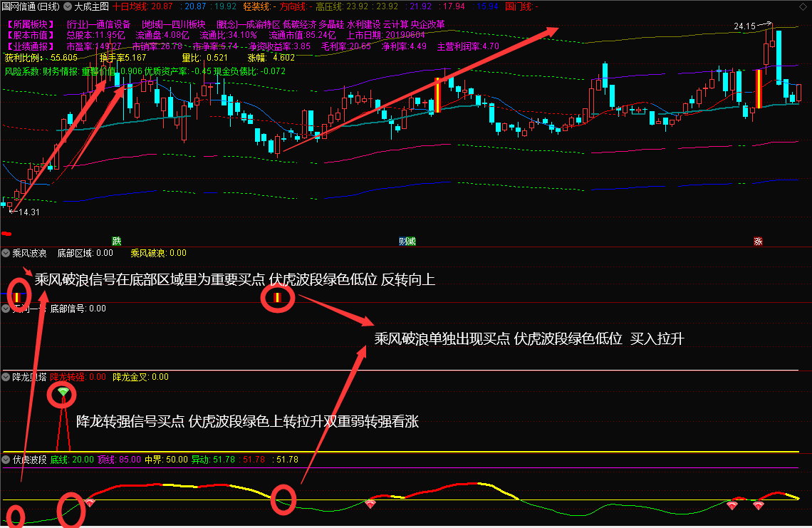Expand the 乘风波浪 panel menu arrow
The width and height of the screenshot is (812, 528).
click(6, 253)
